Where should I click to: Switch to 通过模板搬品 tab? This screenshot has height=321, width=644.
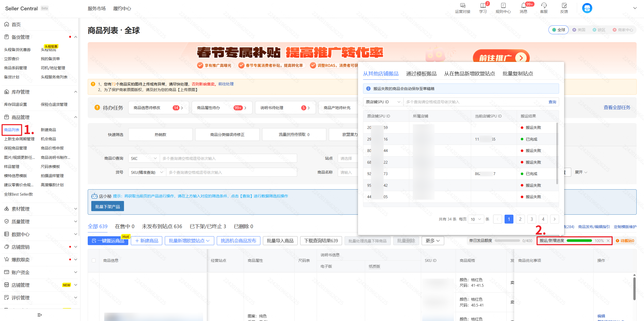tap(421, 74)
